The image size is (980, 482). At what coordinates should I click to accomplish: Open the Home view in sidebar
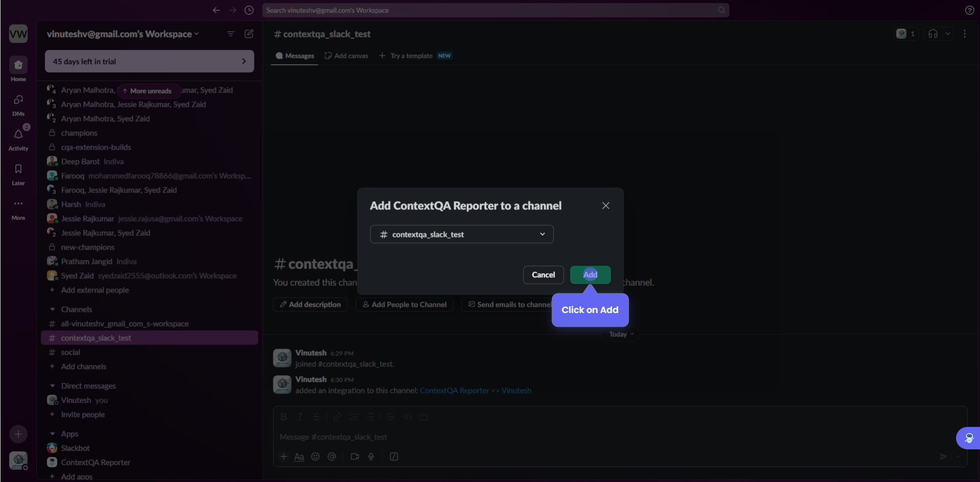[18, 65]
